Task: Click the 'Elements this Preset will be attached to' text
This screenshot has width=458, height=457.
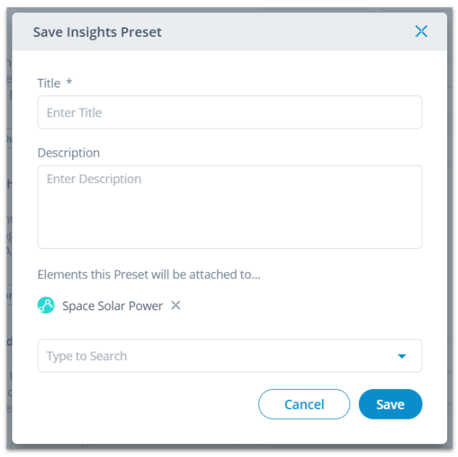Action: click(149, 274)
